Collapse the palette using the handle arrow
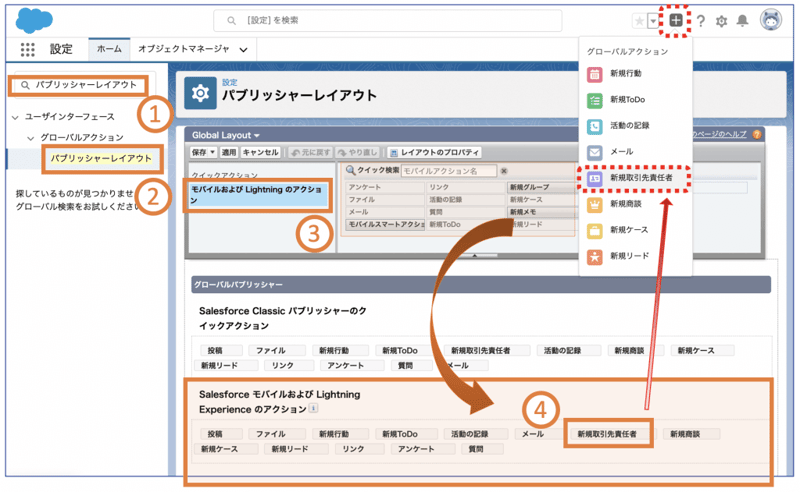The height and width of the screenshot is (492, 800). [x=474, y=255]
